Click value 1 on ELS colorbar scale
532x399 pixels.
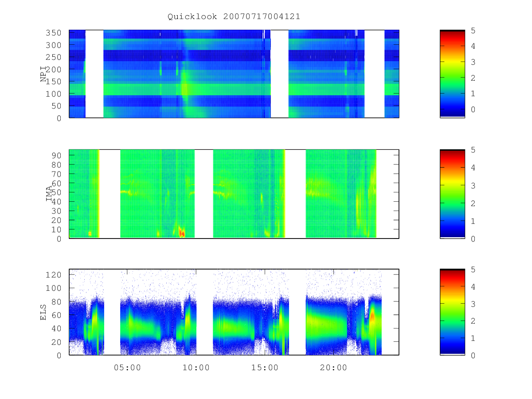[473, 338]
